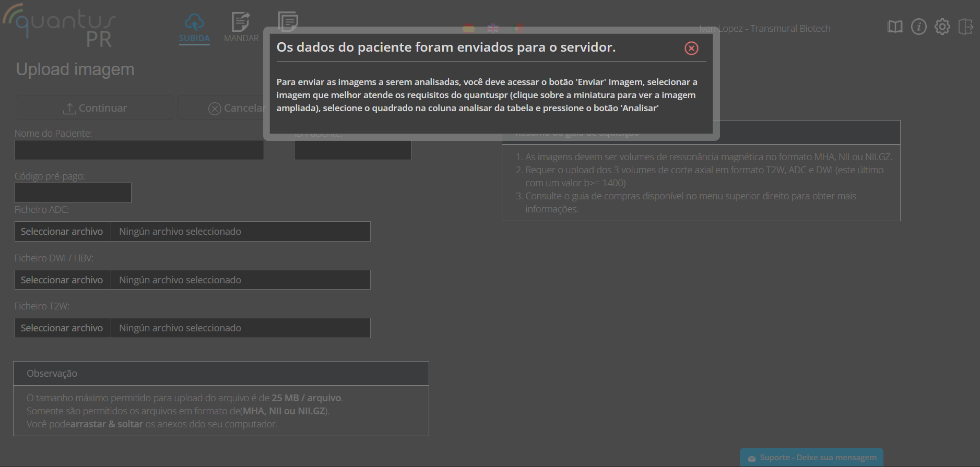
Task: Click the Nome do Paciente text field
Action: pos(139,150)
